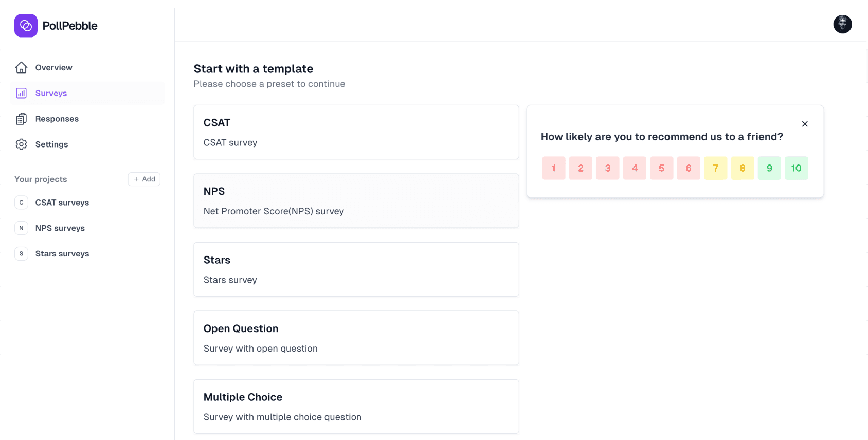This screenshot has width=868, height=440.
Task: Choose the CSAT survey template
Action: pos(356,132)
